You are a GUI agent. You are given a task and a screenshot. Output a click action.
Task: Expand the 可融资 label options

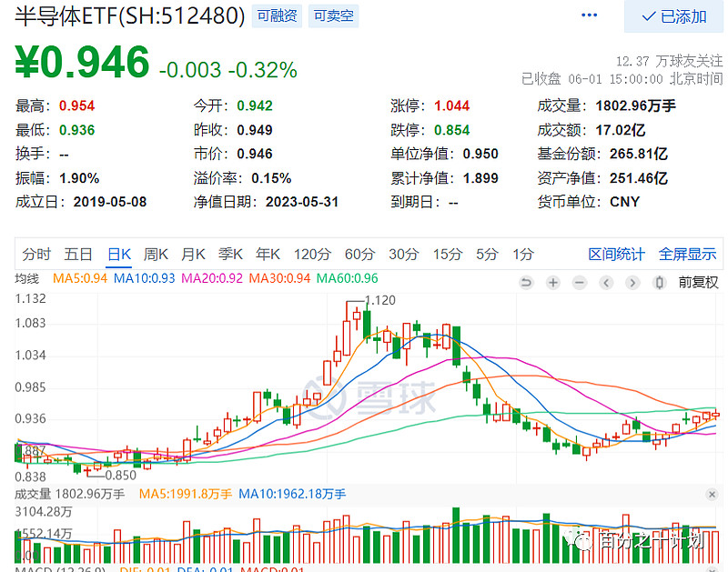coord(276,15)
